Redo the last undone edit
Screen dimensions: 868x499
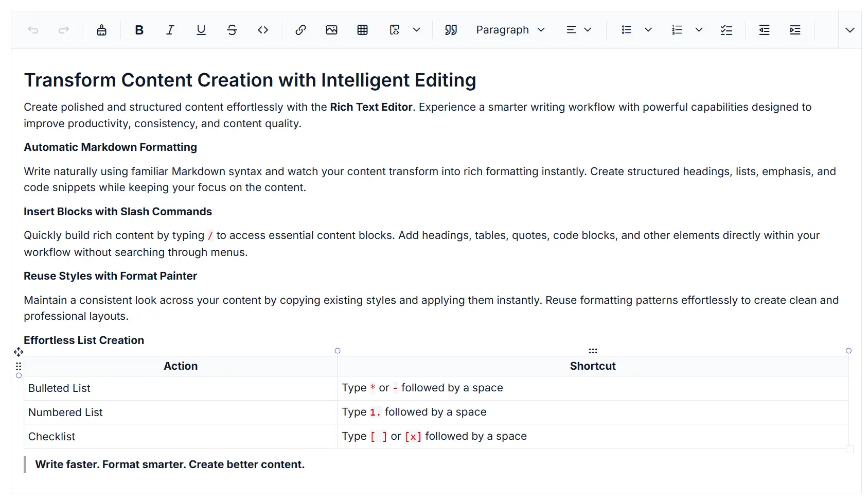pyautogui.click(x=64, y=30)
